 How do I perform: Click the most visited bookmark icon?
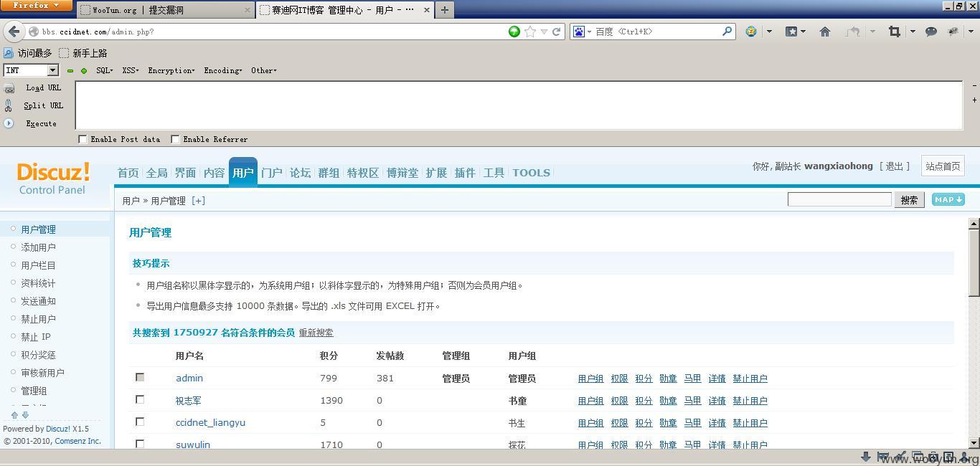(9, 53)
